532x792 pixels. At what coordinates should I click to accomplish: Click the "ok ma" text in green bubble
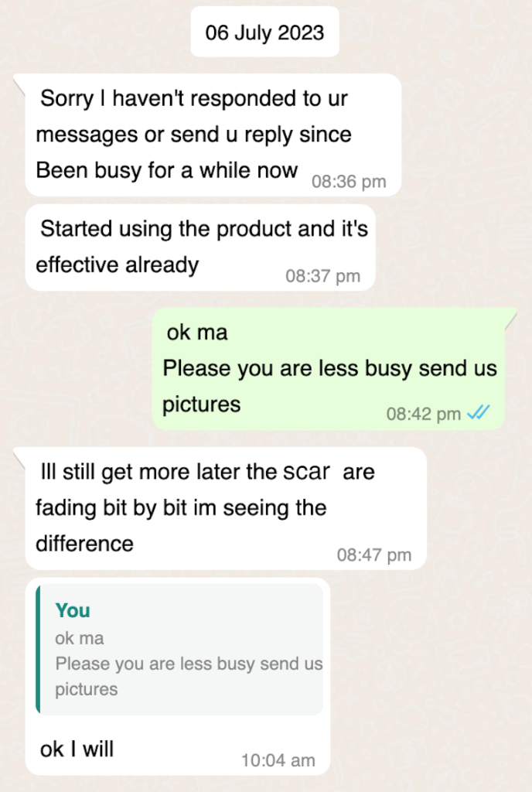[197, 333]
